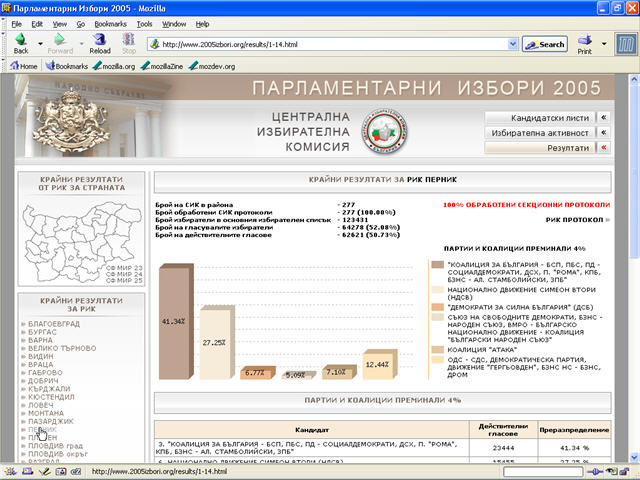
Task: Click the Back navigation arrow icon
Action: click(20, 41)
